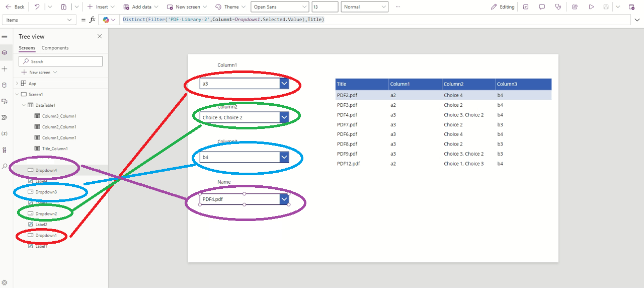Click New screen in the Tree view
644x288 pixels.
click(x=39, y=73)
